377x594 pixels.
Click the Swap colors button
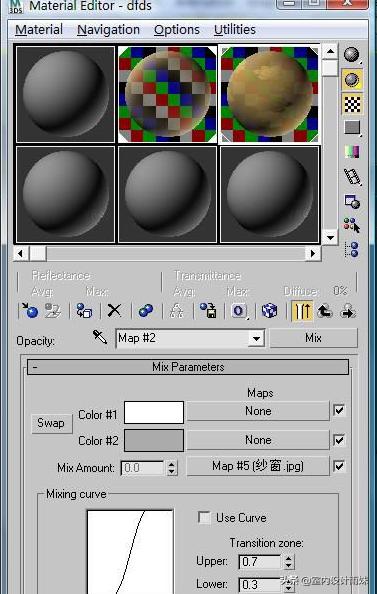[x=51, y=423]
